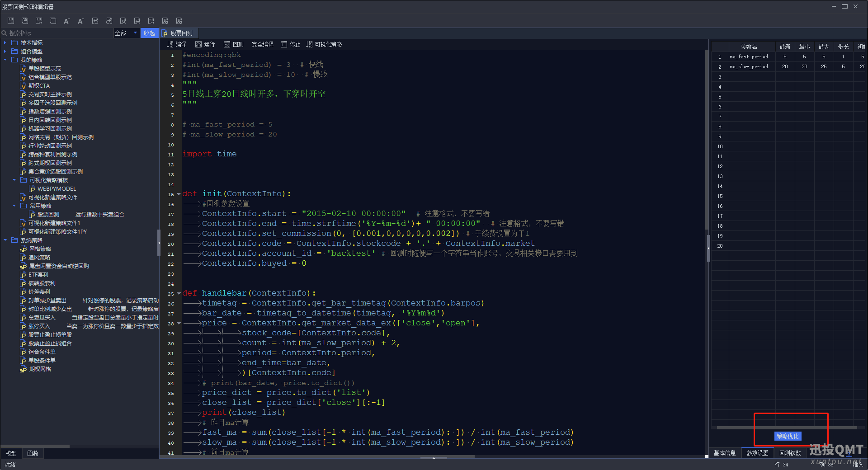Click the first font settings gear icon
The width and height of the screenshot is (868, 470).
pos(165,21)
